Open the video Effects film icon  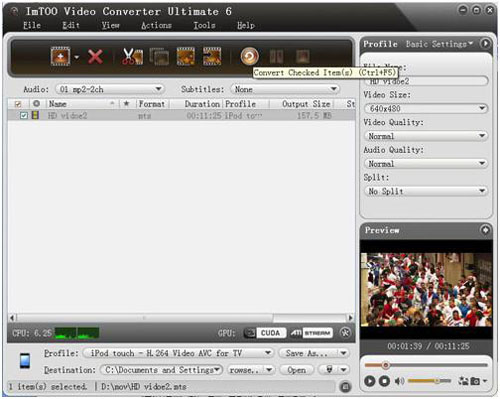(186, 56)
